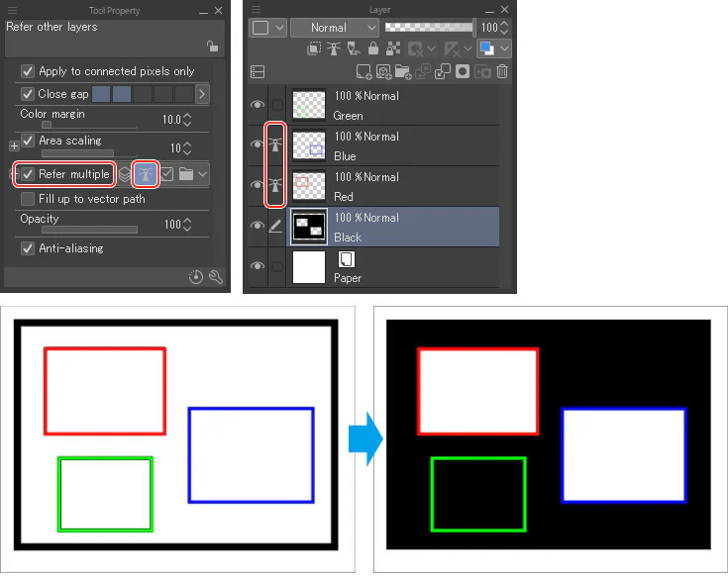728x576 pixels.
Task: Hide the Black layer with its eye icon
Action: click(258, 225)
